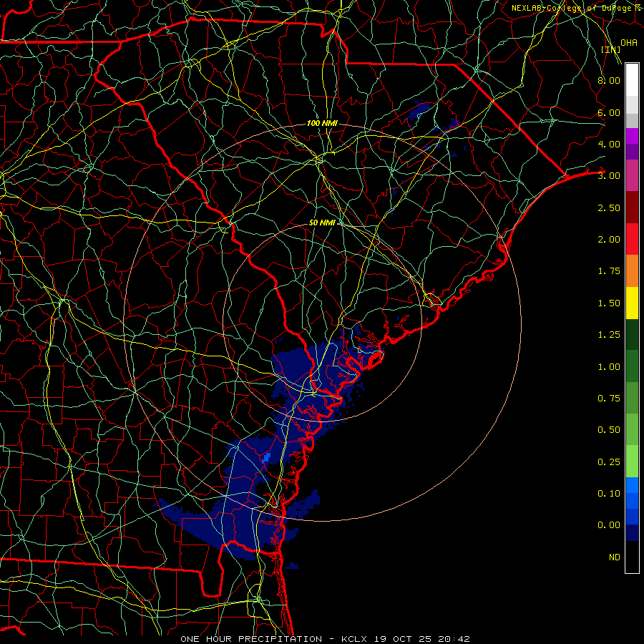Click the 1.75 legend value label
Viewport: 644px width, 644px height.
pos(609,271)
